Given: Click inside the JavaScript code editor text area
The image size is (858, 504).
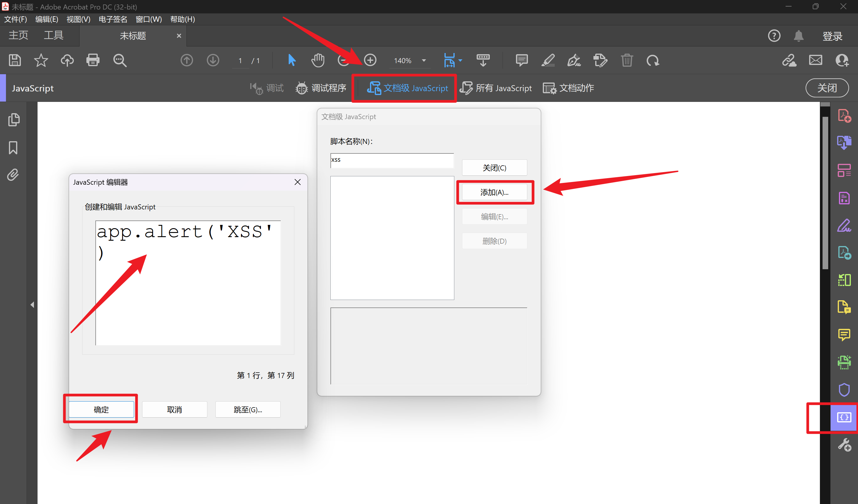Looking at the screenshot, I should click(188, 283).
